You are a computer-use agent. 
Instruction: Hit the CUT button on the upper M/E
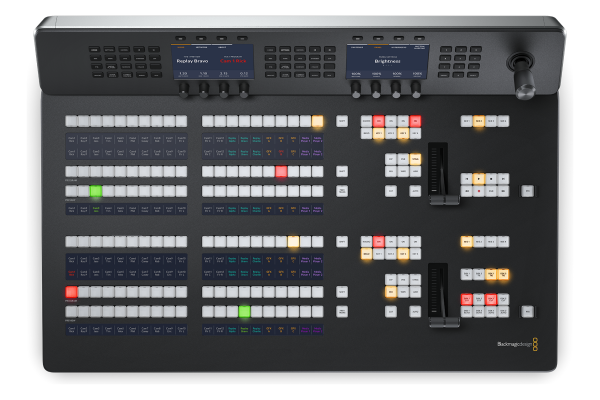(x=391, y=191)
